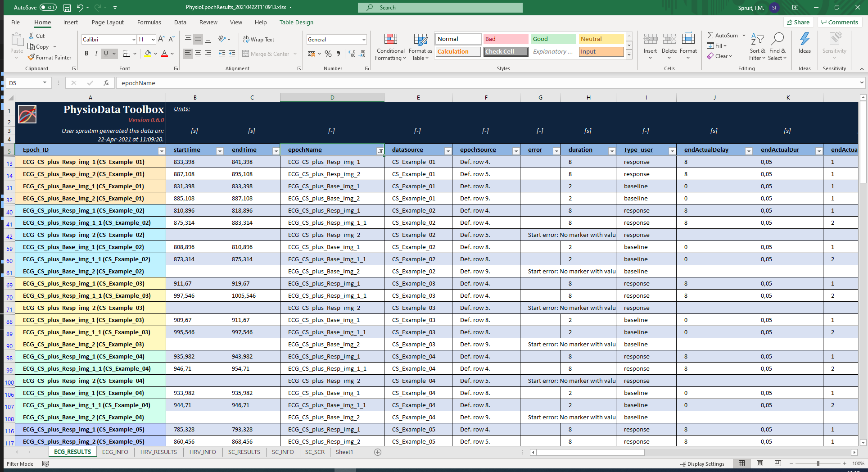Viewport: 868px width, 472px height.
Task: Open the epochName column filter dropdown
Action: pos(380,150)
